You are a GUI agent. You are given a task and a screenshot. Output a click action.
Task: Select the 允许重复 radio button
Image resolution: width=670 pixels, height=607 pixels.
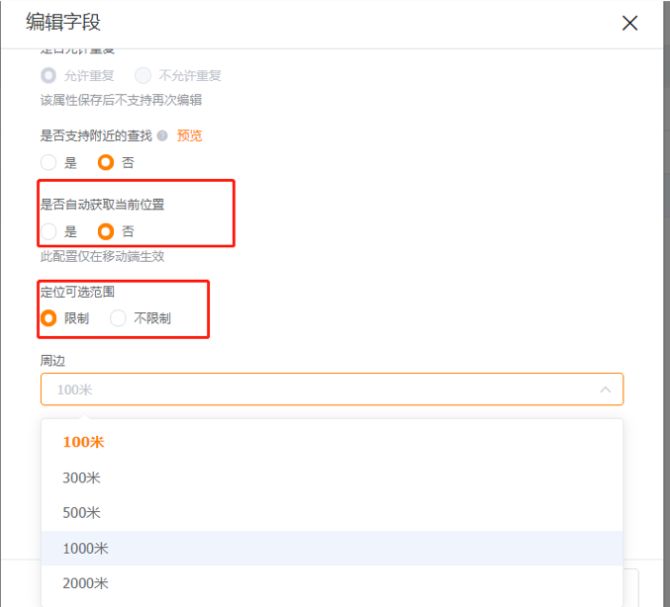click(x=48, y=75)
